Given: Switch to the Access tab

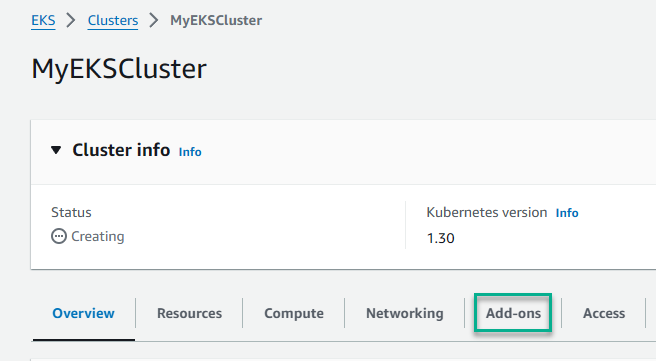Looking at the screenshot, I should click(x=604, y=313).
